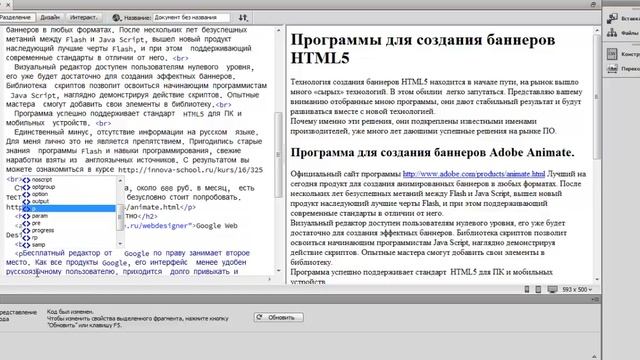
Task: Collapse the bottom panel with corner arrow
Action: [x=594, y=356]
